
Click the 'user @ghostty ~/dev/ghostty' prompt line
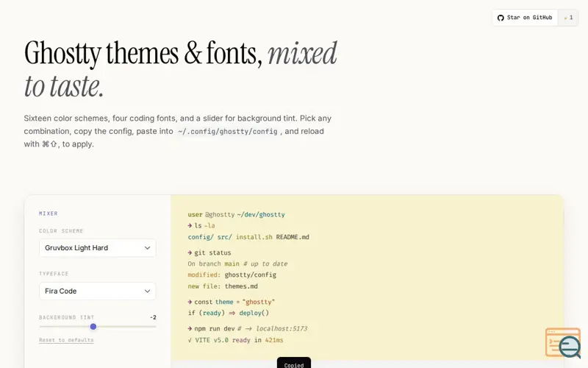(236, 215)
